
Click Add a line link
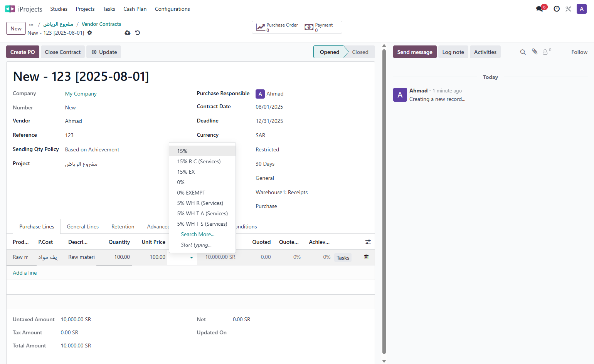click(x=25, y=273)
